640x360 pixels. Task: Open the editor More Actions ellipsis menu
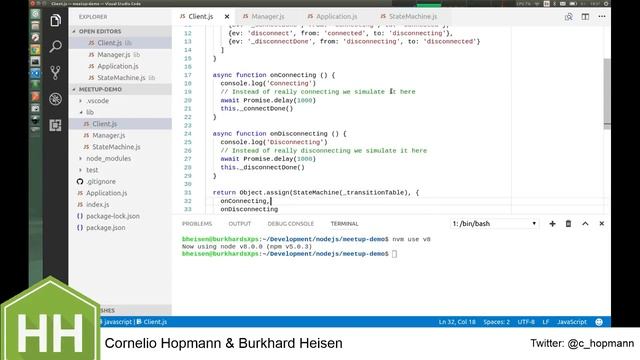pyautogui.click(x=602, y=17)
